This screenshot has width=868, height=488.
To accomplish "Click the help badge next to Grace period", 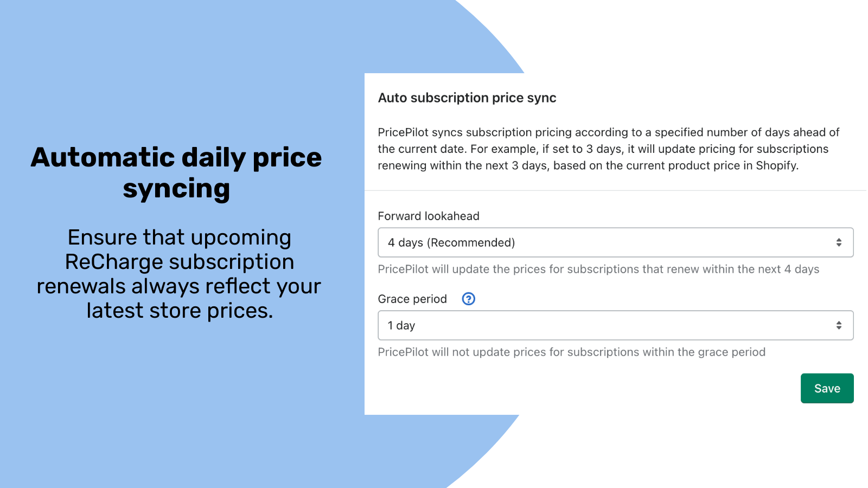I will click(x=468, y=298).
